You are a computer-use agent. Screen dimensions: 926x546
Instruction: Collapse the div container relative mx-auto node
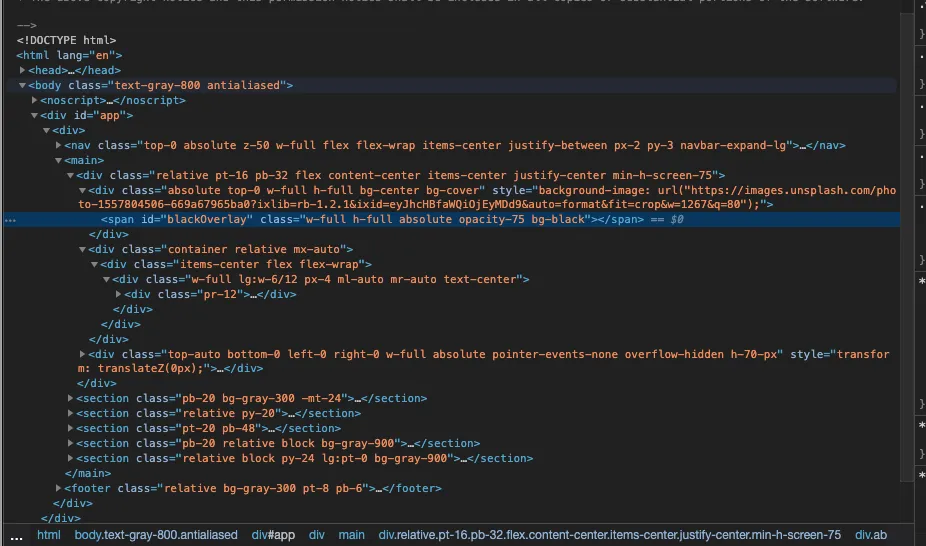(83, 249)
